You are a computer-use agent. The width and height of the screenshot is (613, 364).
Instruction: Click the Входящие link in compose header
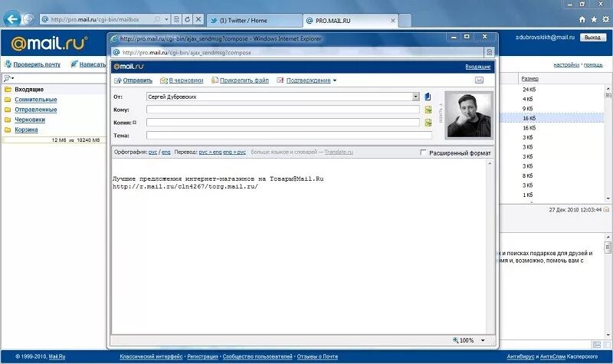coord(477,67)
